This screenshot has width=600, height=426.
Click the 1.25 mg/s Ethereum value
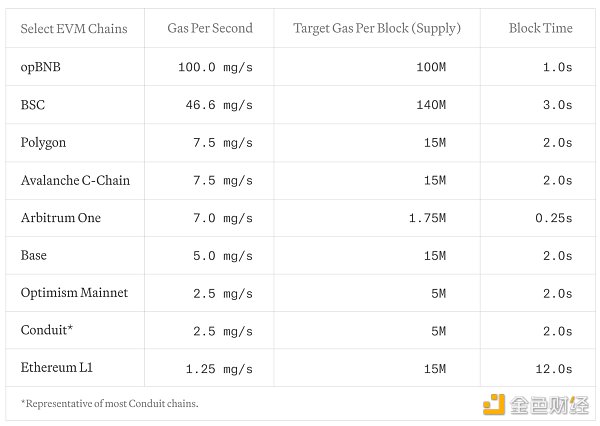point(219,369)
